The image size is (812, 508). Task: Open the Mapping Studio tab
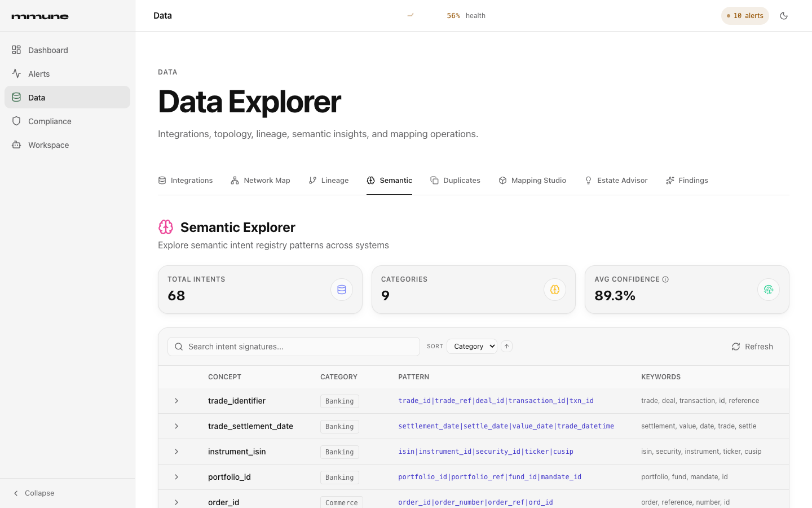point(532,181)
